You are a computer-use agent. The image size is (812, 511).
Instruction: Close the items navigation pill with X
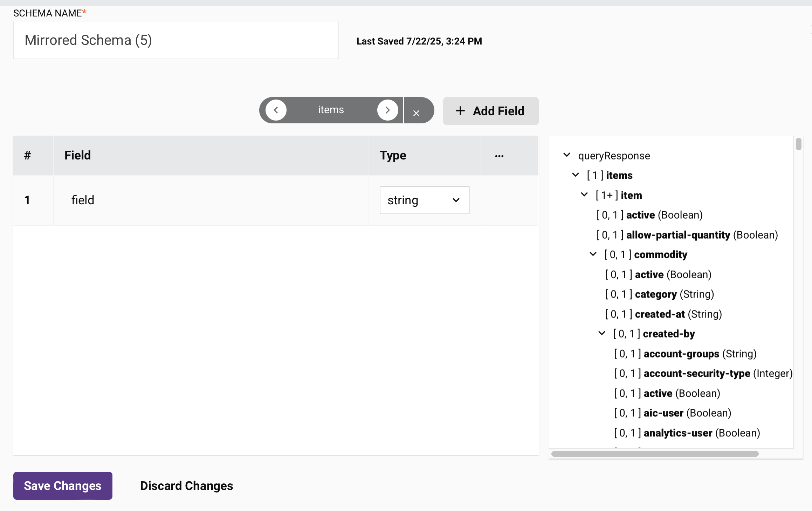pos(417,114)
